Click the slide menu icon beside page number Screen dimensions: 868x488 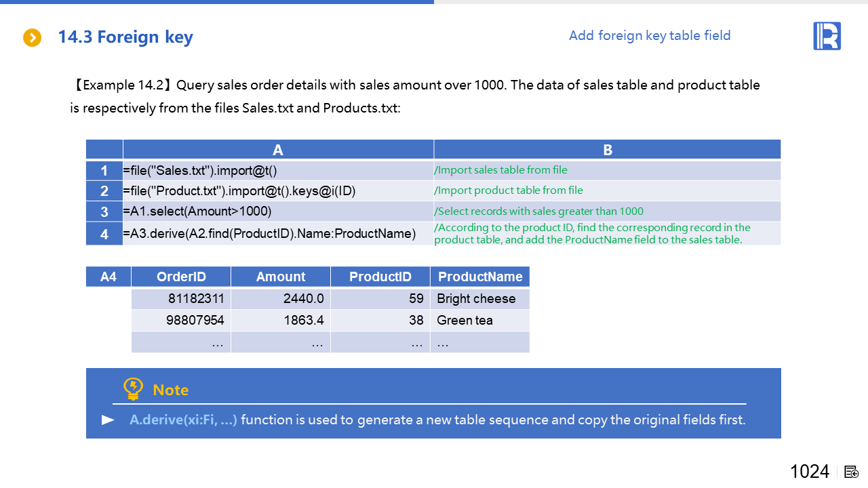[x=852, y=472]
